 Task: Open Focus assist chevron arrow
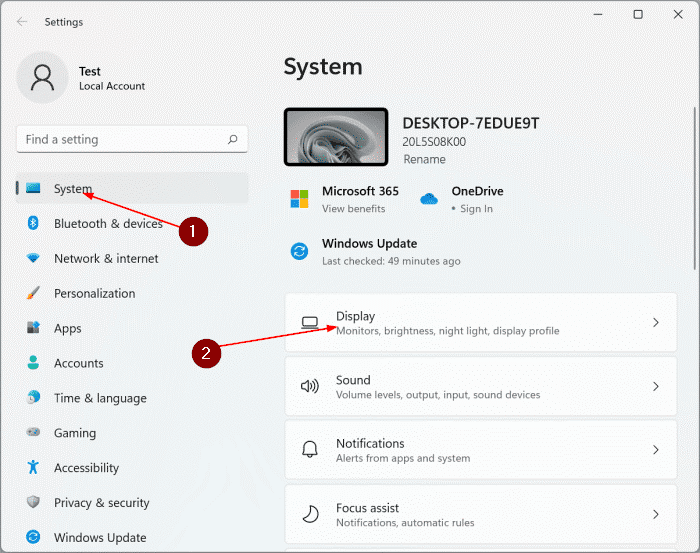click(656, 514)
